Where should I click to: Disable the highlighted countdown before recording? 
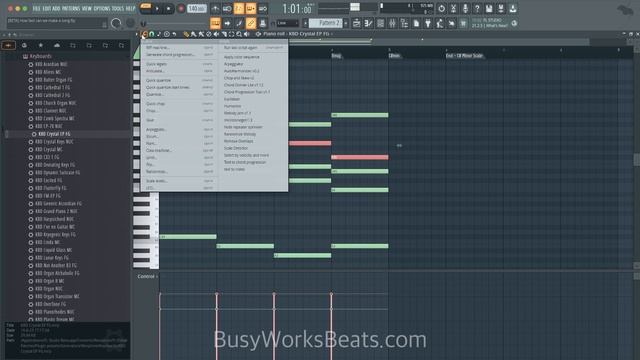point(238,9)
